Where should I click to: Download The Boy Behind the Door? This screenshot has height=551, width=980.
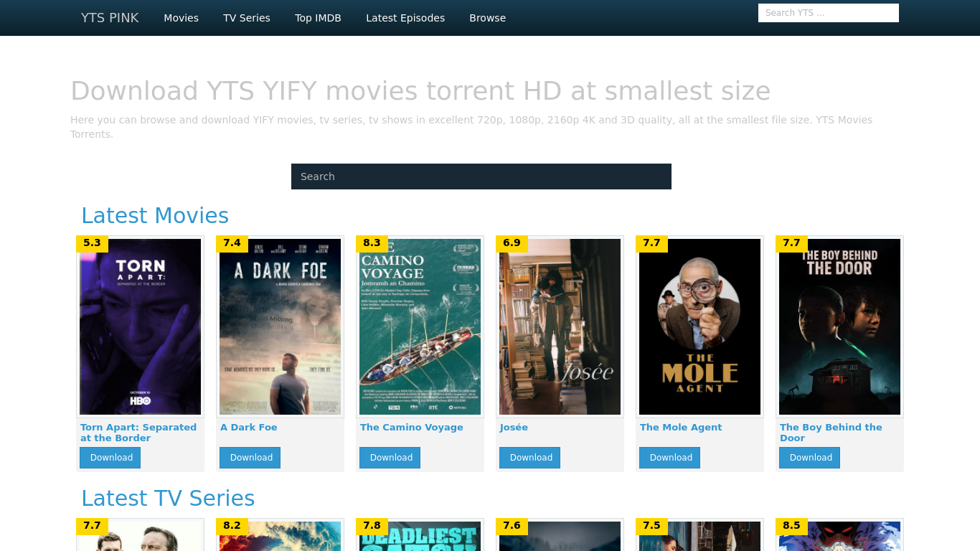click(810, 458)
